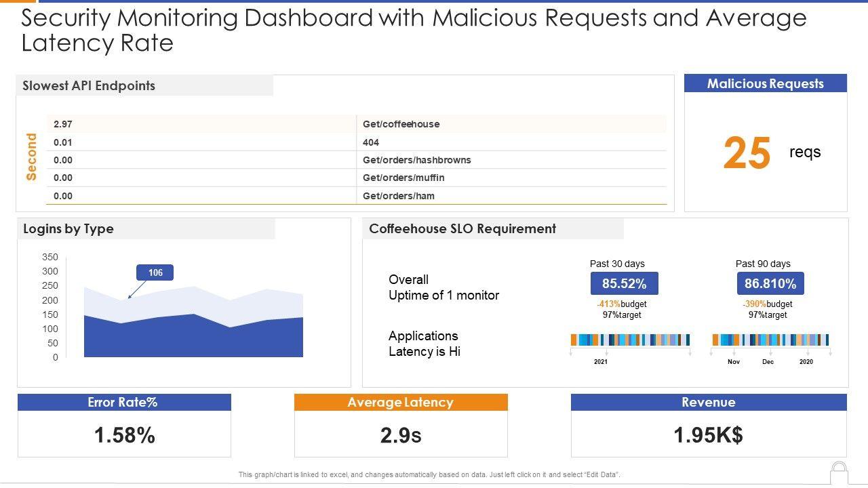Select the 1.95K$ revenue value

pyautogui.click(x=709, y=435)
